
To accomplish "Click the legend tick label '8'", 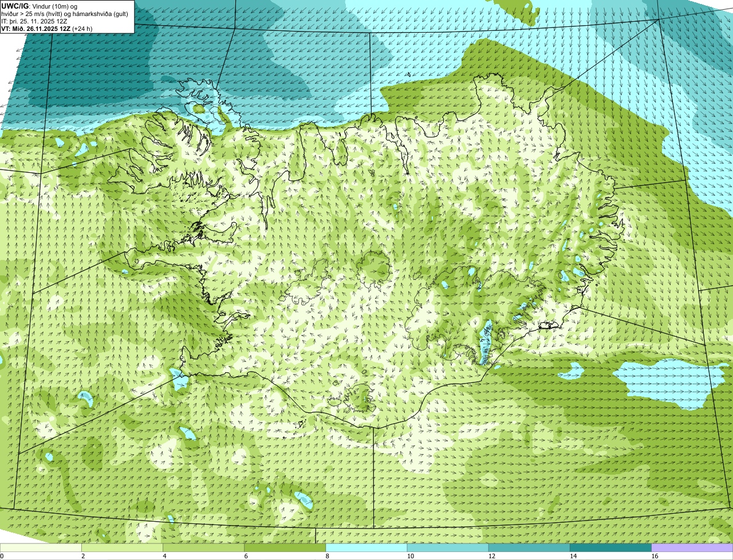I will click(x=328, y=556).
